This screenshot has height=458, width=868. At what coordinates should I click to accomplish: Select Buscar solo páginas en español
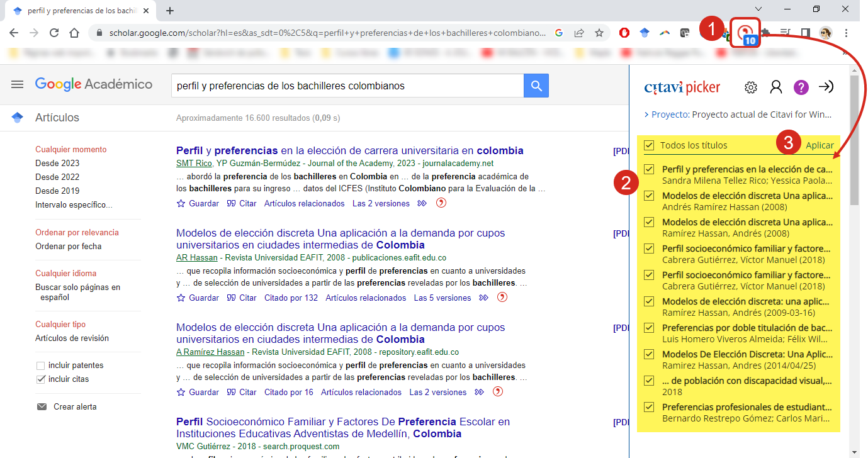click(77, 292)
